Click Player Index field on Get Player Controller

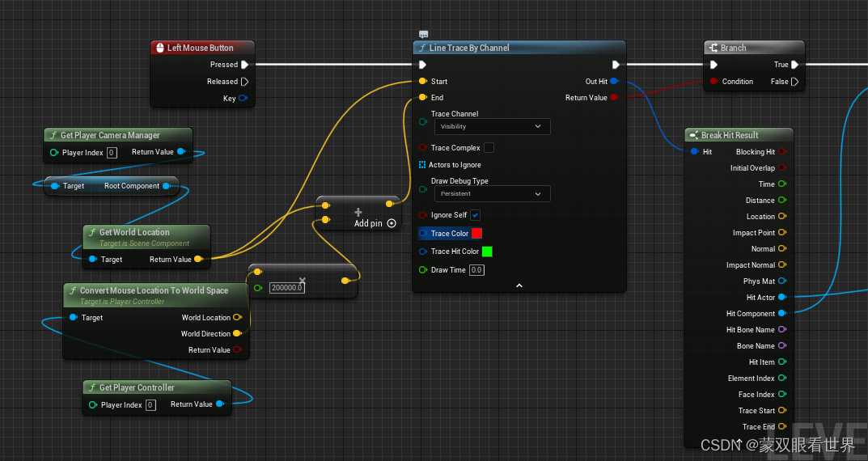pos(150,405)
